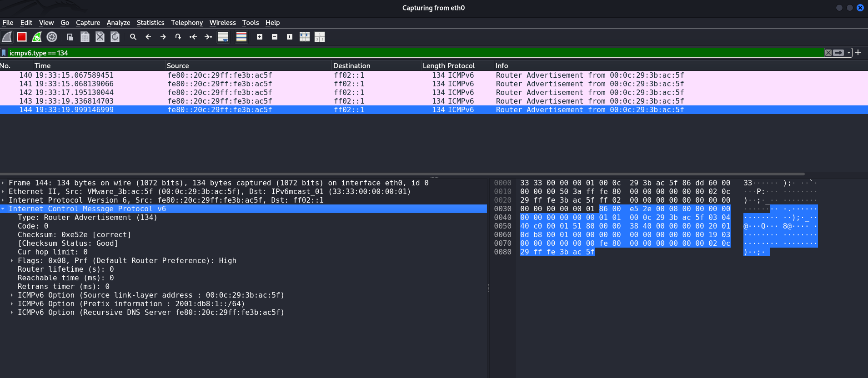Apply the display filter arrow button
The height and width of the screenshot is (378, 868).
(838, 53)
